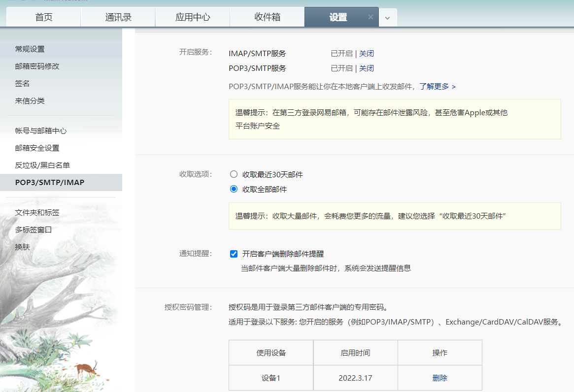Open 来信分类 settings
The image size is (574, 392).
[30, 100]
